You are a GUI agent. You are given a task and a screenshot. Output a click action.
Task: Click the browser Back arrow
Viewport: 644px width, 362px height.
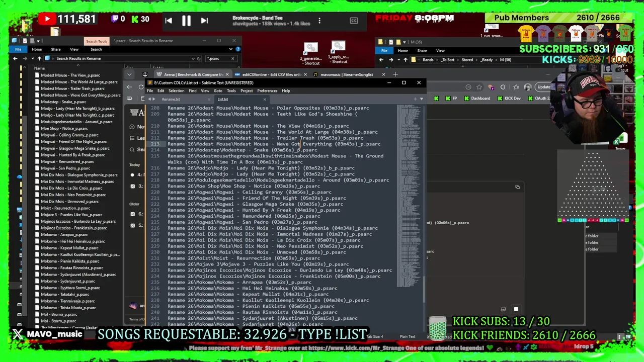point(129,87)
